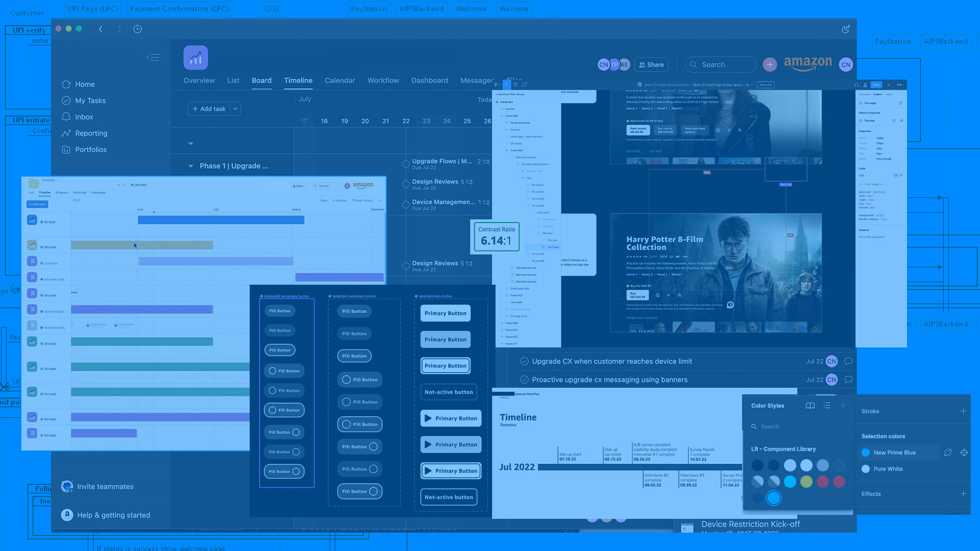
Task: Open My Tasks in the sidebar
Action: tap(84, 101)
